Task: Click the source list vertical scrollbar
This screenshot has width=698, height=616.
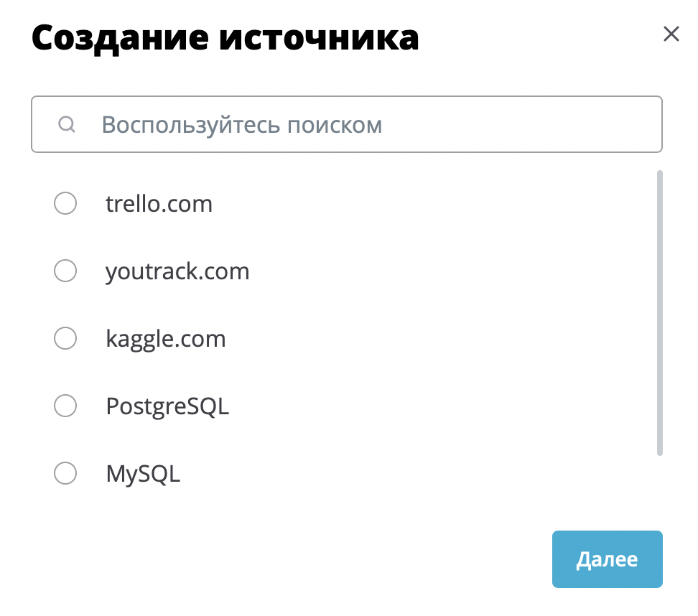Action: pos(660,312)
